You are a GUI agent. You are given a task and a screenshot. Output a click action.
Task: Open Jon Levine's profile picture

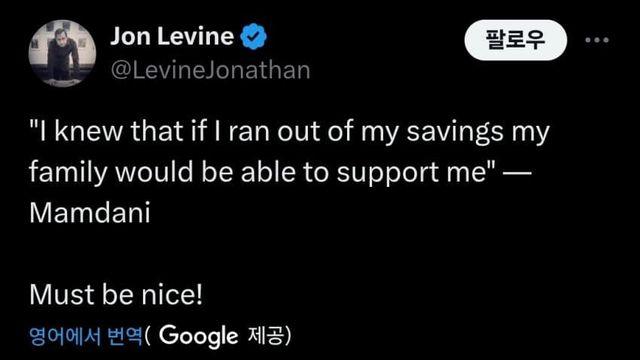(62, 53)
